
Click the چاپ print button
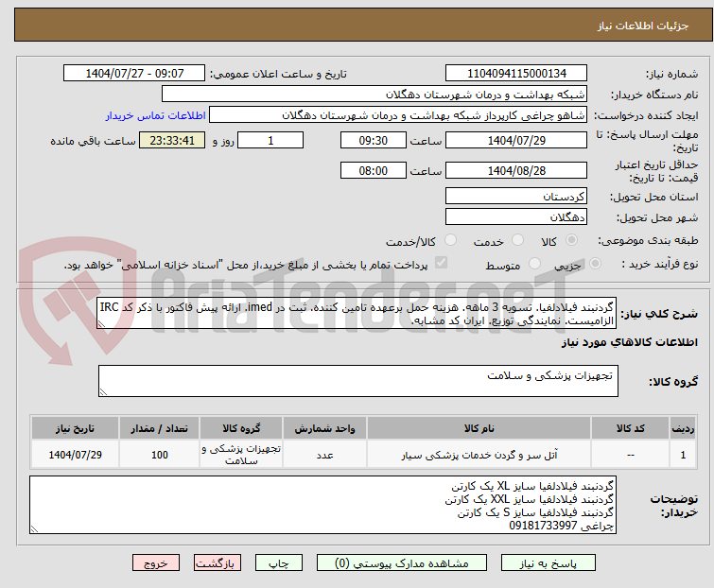pos(279,563)
